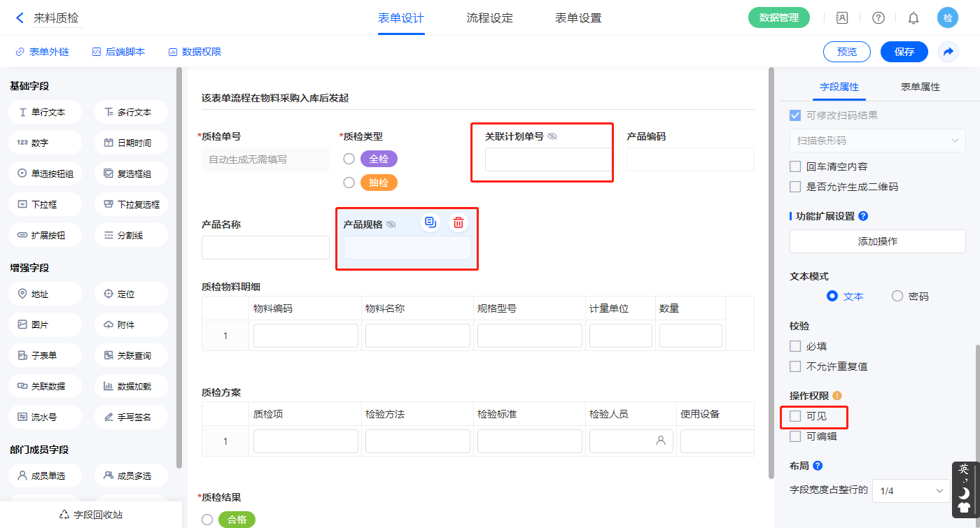This screenshot has width=980, height=528.
Task: Expand the field width 1/4 dropdown
Action: (x=911, y=491)
